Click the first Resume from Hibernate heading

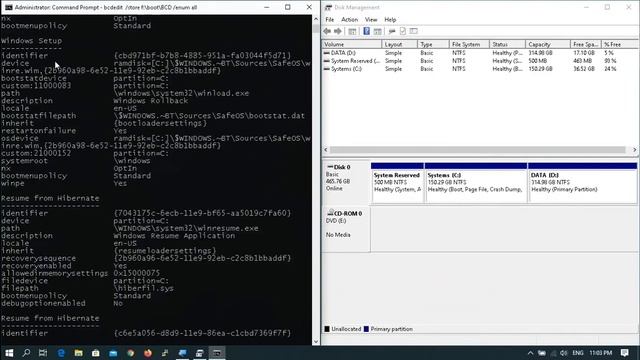click(50, 198)
